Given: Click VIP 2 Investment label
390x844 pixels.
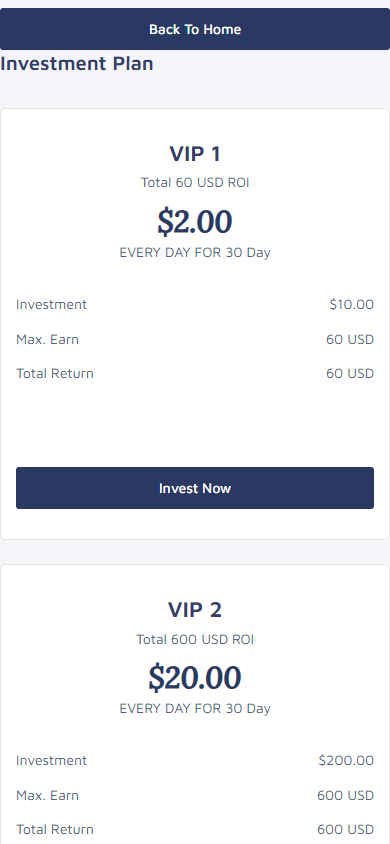Looking at the screenshot, I should click(52, 761).
